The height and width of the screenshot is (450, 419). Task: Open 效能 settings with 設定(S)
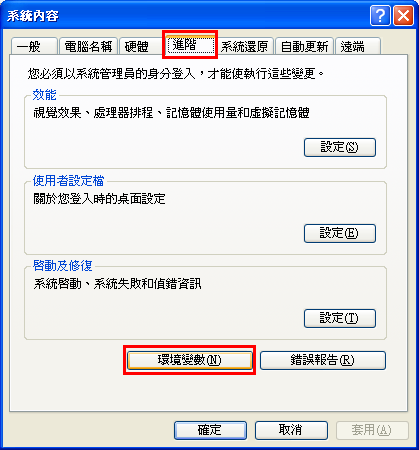click(x=340, y=147)
